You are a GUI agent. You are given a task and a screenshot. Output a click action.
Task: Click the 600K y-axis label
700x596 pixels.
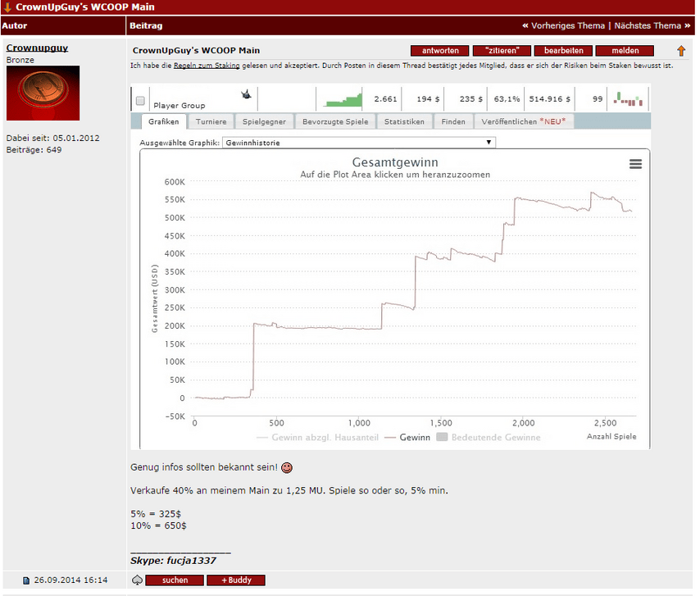(x=175, y=182)
